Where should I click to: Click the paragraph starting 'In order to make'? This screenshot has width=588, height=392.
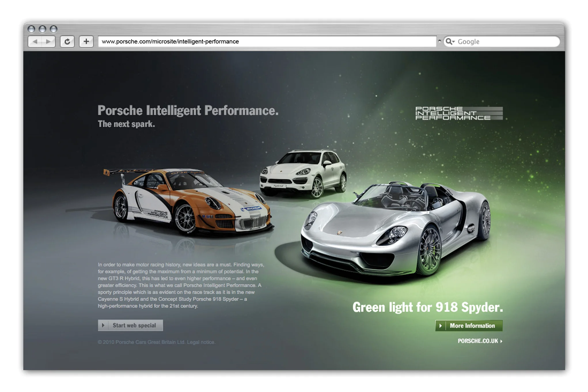point(181,285)
